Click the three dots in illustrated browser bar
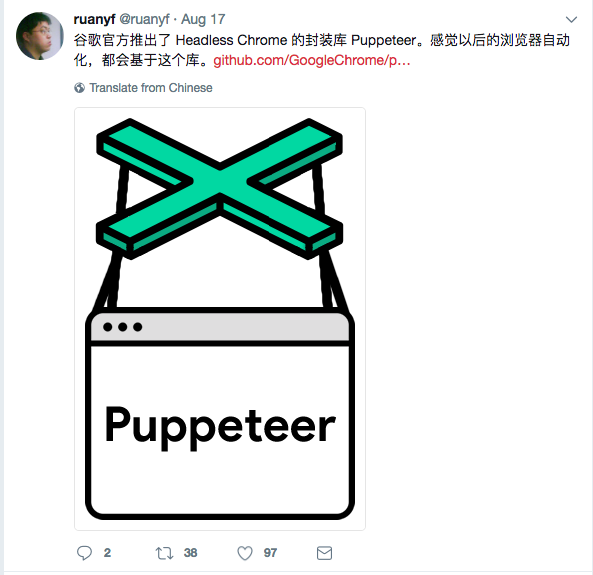The image size is (593, 575). pyautogui.click(x=123, y=327)
